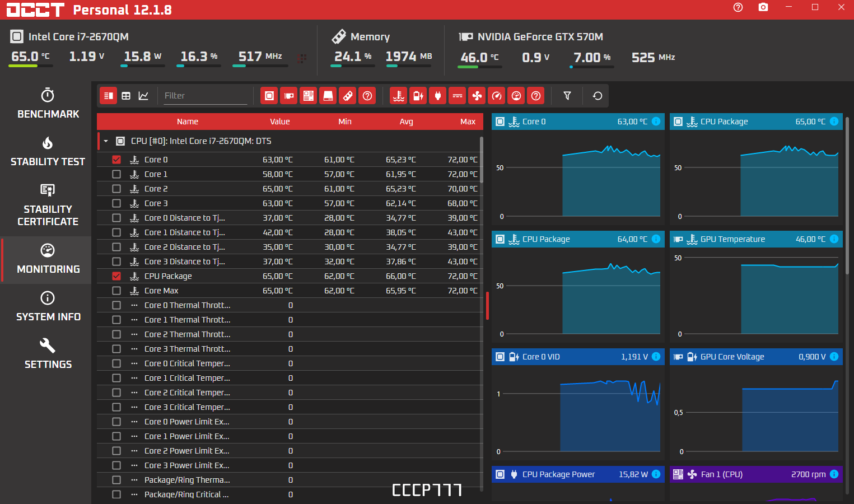Uncheck the CPU Package checkbox
Image resolution: width=854 pixels, height=504 pixels.
pos(116,276)
